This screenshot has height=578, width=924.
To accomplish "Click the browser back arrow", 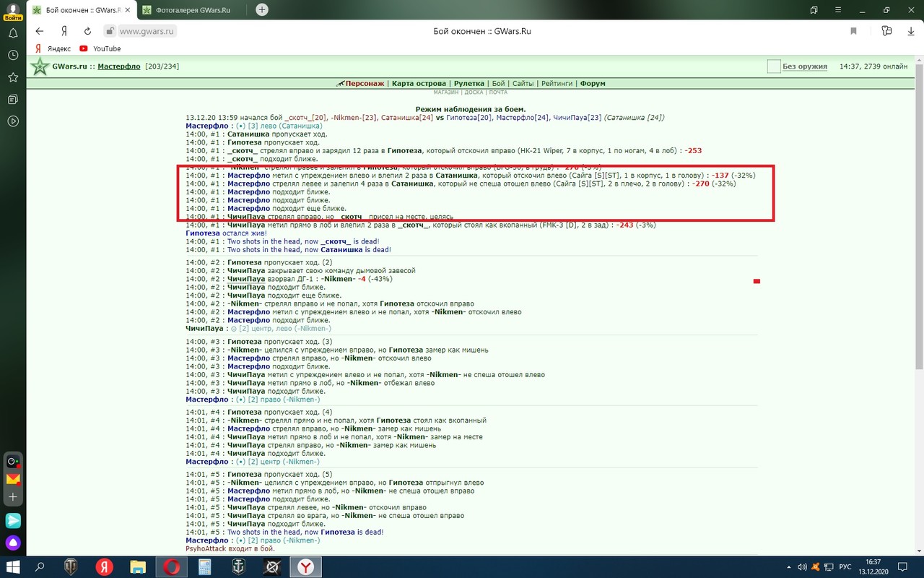I will (40, 31).
